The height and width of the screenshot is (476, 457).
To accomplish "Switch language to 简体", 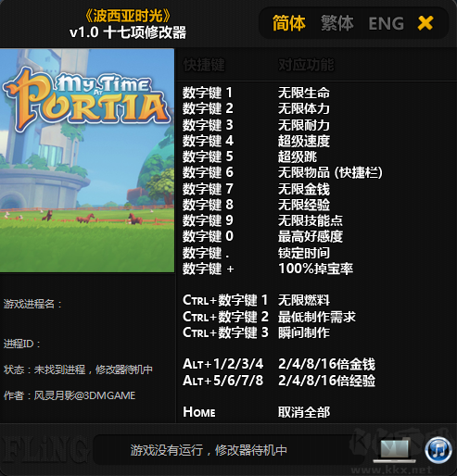I will pos(289,23).
